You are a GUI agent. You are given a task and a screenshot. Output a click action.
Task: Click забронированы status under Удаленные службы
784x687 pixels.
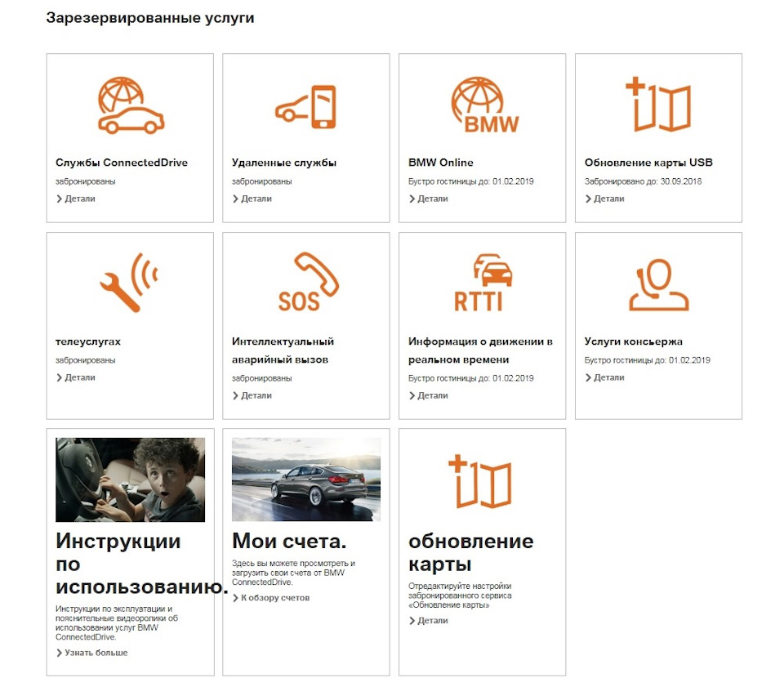262,181
